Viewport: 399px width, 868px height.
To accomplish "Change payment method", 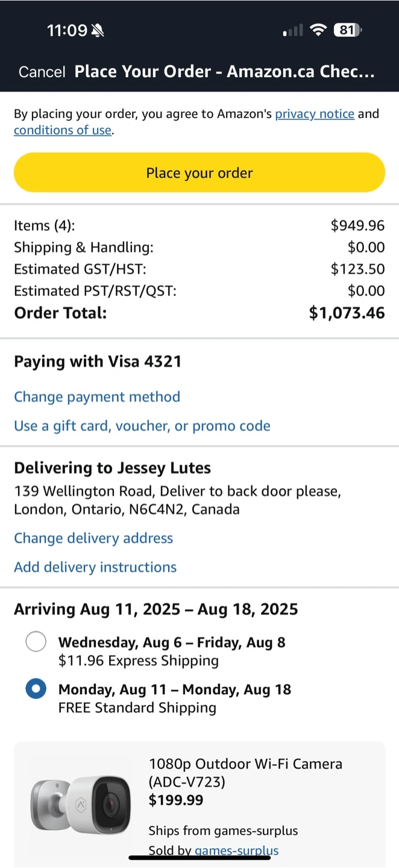I will click(97, 397).
